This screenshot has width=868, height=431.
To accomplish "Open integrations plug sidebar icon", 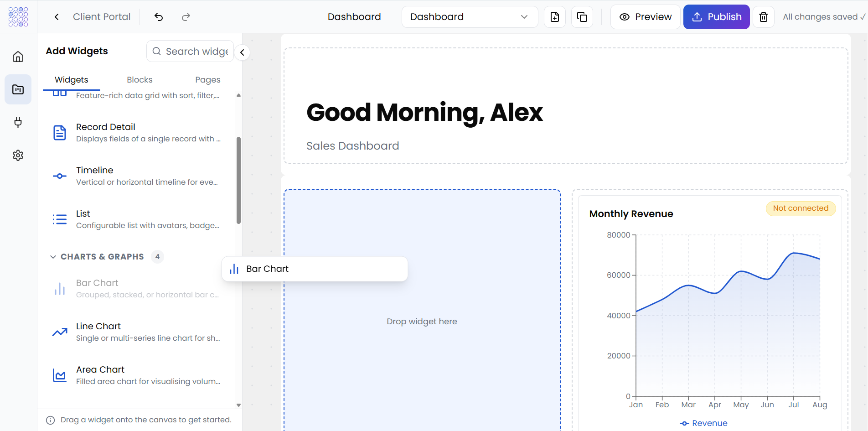I will 18,122.
